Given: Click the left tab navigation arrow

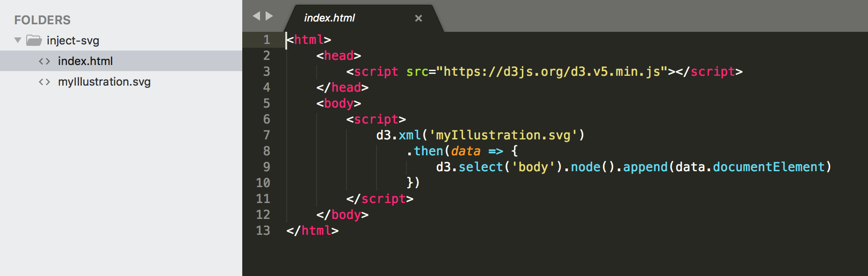Looking at the screenshot, I should pos(256,16).
